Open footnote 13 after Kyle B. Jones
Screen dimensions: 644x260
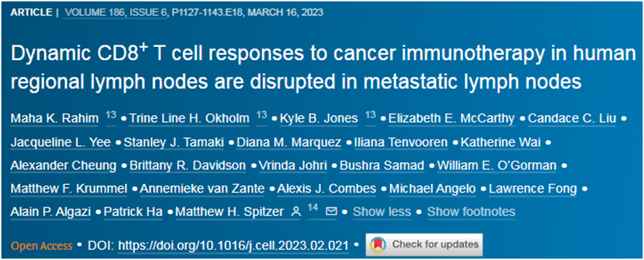pyautogui.click(x=370, y=116)
